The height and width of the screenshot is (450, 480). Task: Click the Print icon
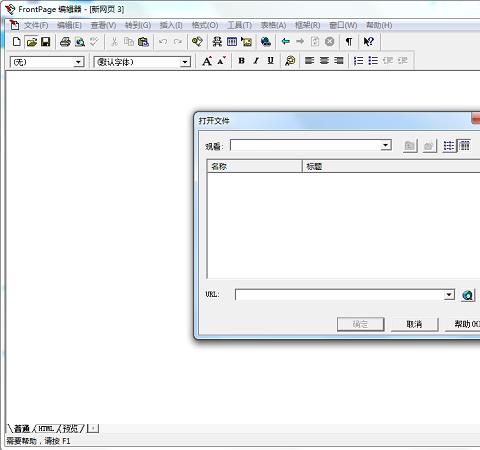pyautogui.click(x=65, y=42)
